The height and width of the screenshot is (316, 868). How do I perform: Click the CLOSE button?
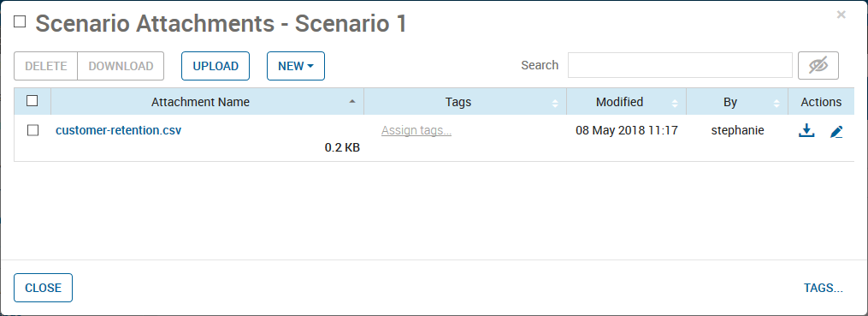[x=43, y=288]
